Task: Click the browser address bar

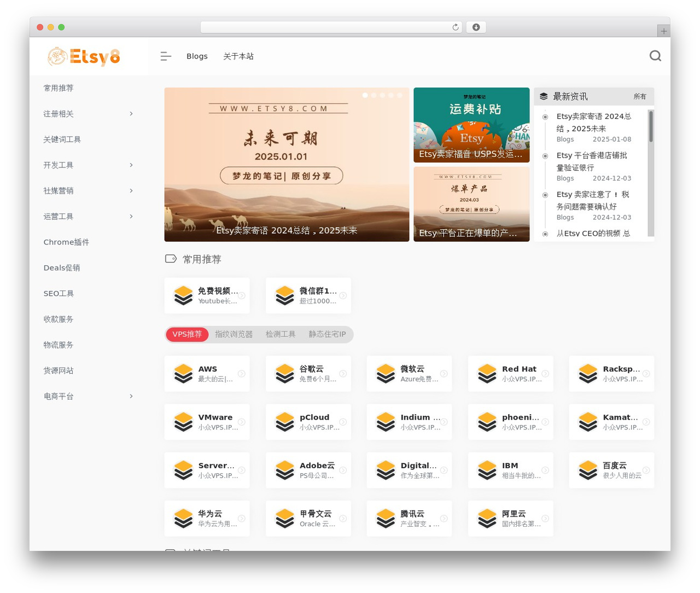Action: [x=331, y=27]
